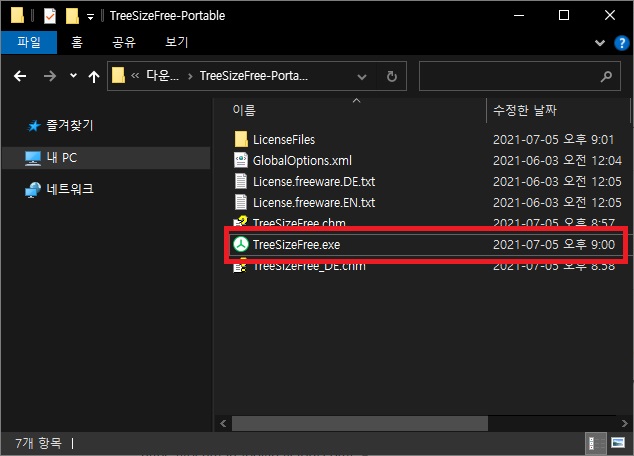Select 즐겨찾기 in the navigation pane
Viewport: 634px width, 456px height.
click(x=70, y=126)
